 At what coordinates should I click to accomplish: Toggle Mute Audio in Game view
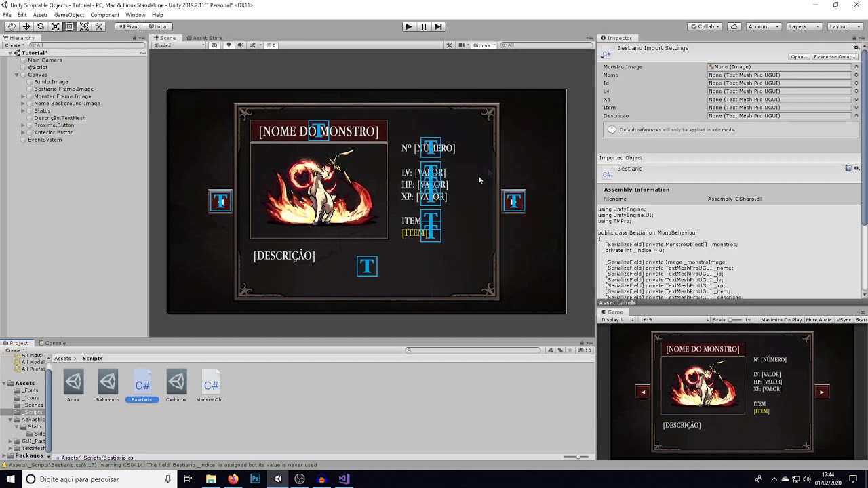coord(818,319)
